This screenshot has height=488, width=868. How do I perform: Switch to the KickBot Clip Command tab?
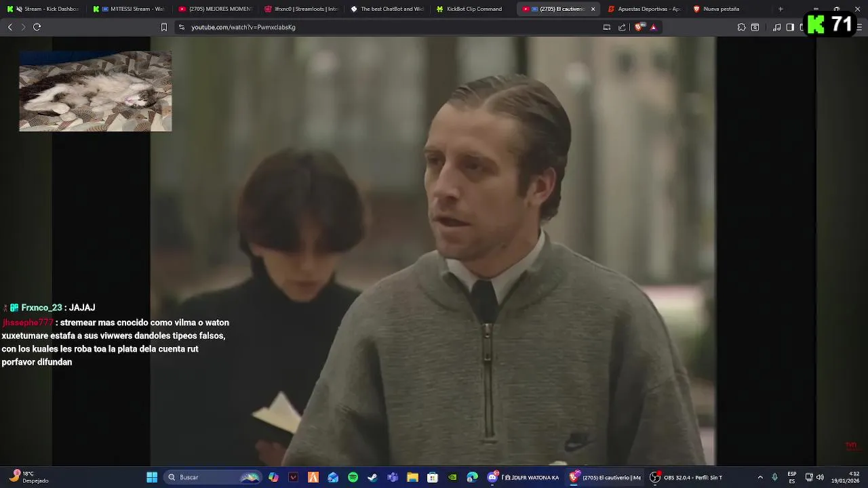(x=473, y=9)
